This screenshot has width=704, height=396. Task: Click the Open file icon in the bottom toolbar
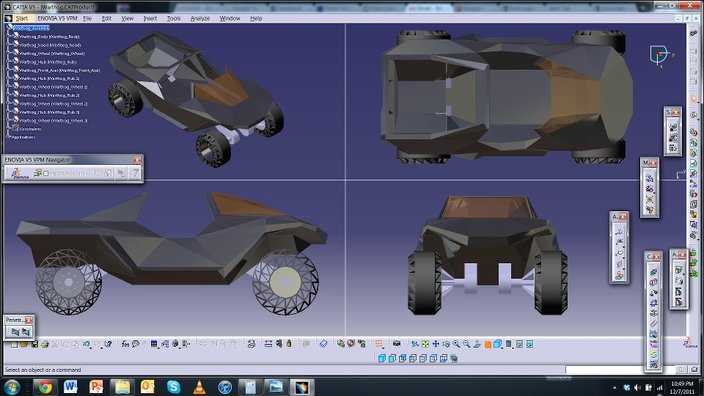click(x=24, y=344)
